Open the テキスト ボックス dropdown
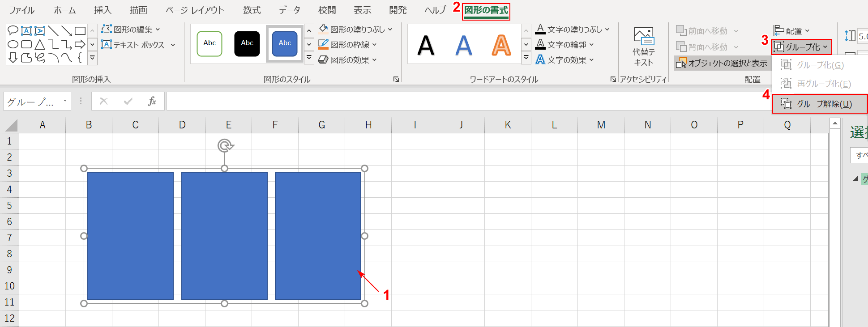The image size is (868, 327). (138, 45)
